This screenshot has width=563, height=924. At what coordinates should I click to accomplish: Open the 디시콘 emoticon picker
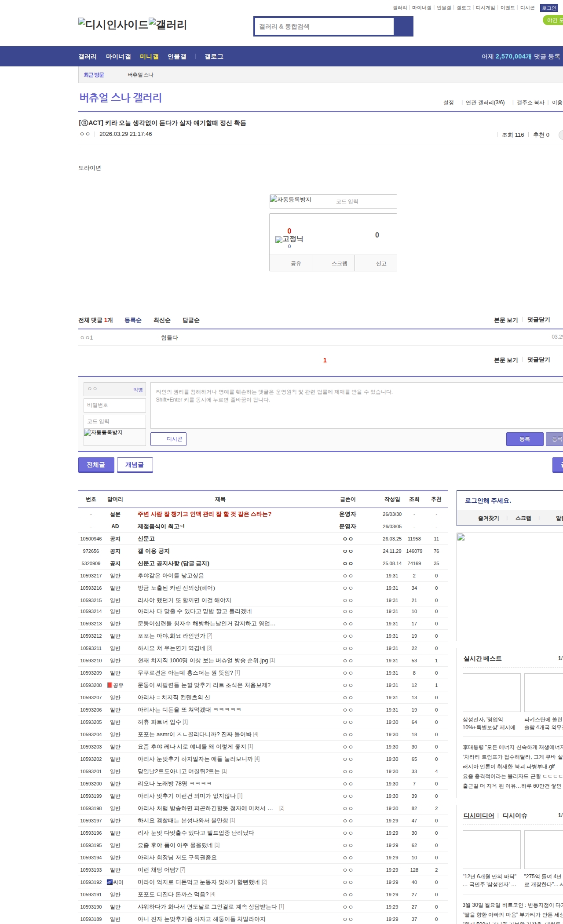[168, 439]
